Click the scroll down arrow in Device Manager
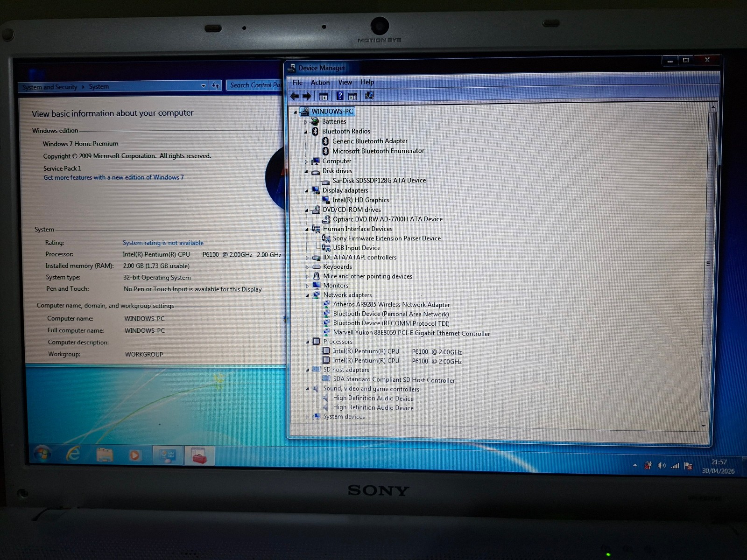The height and width of the screenshot is (560, 747). click(704, 426)
